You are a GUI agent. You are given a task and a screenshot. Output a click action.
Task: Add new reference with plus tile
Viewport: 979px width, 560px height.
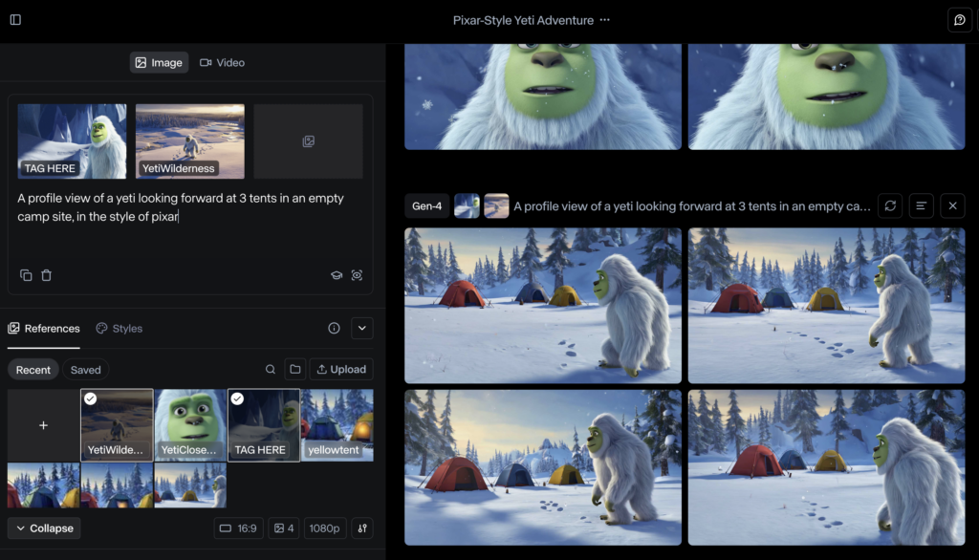point(43,425)
